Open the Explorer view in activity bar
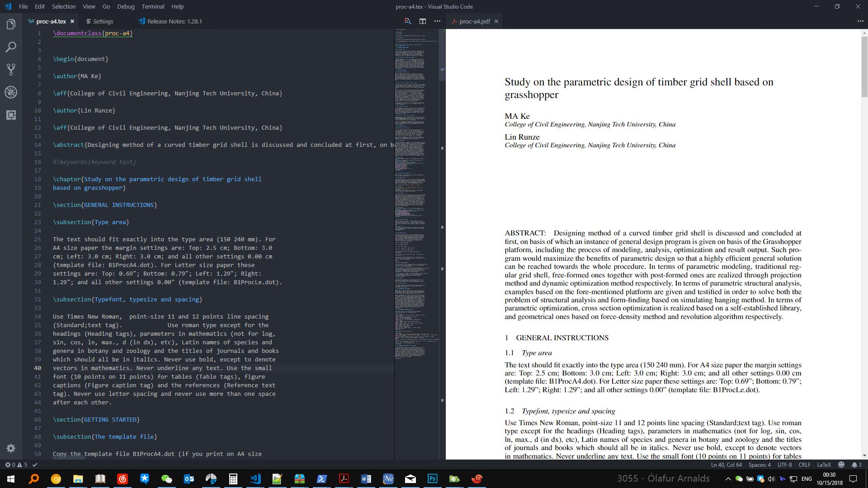The height and width of the screenshot is (488, 868). click(x=11, y=24)
